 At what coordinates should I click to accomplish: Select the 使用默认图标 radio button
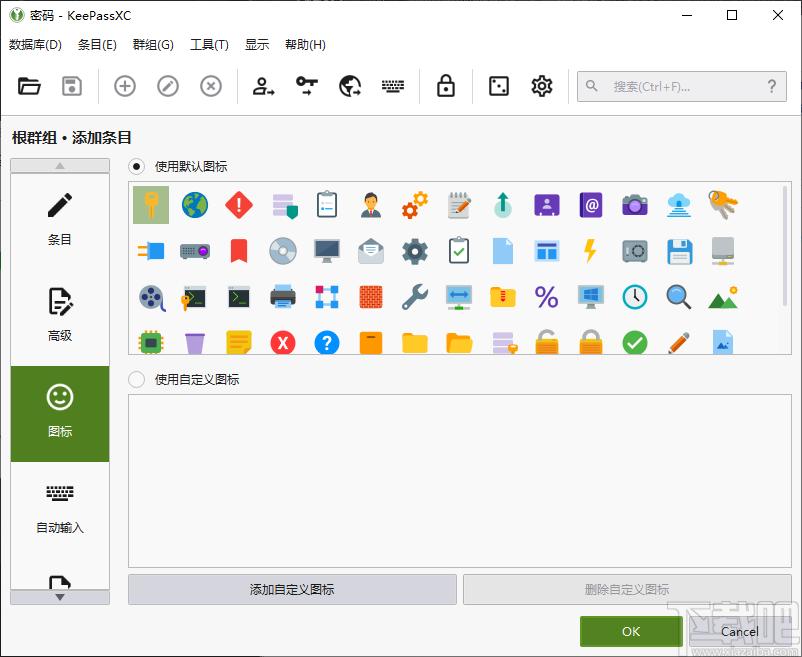click(x=137, y=167)
